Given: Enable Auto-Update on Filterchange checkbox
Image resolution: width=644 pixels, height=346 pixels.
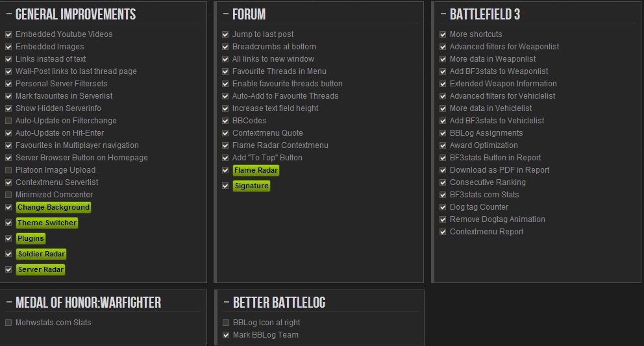Looking at the screenshot, I should click(8, 121).
